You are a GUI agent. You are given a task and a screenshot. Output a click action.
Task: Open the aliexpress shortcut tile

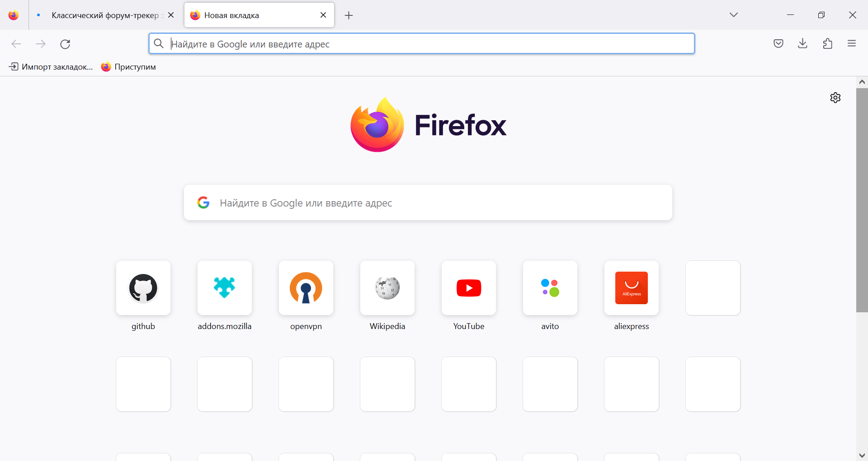[x=632, y=288]
